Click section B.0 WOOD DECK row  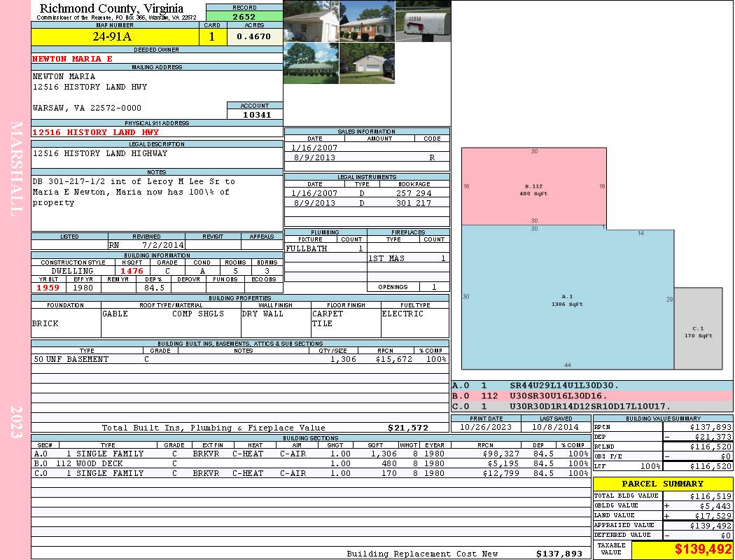pyautogui.click(x=311, y=463)
